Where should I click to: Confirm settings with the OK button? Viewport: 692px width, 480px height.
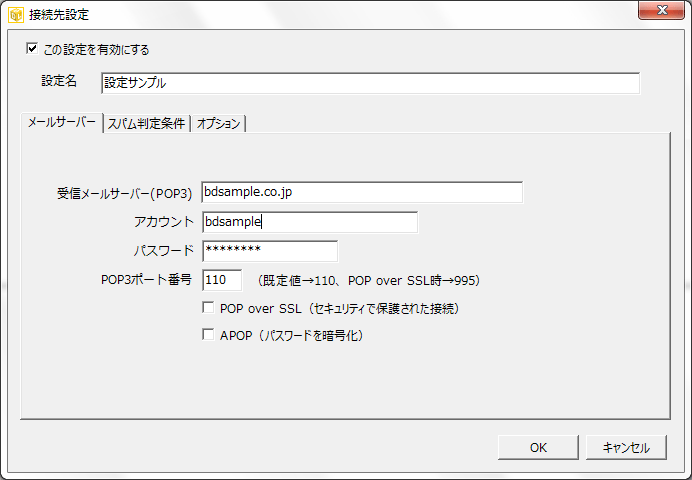538,447
